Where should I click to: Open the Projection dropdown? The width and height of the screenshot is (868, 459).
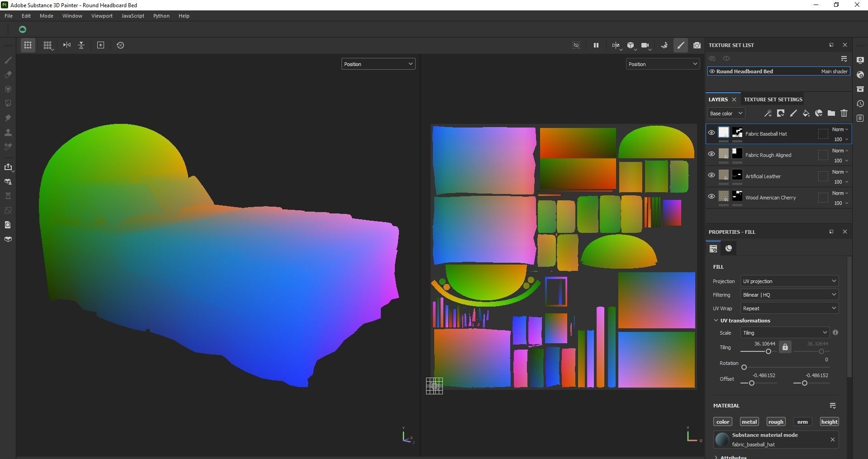click(x=789, y=281)
